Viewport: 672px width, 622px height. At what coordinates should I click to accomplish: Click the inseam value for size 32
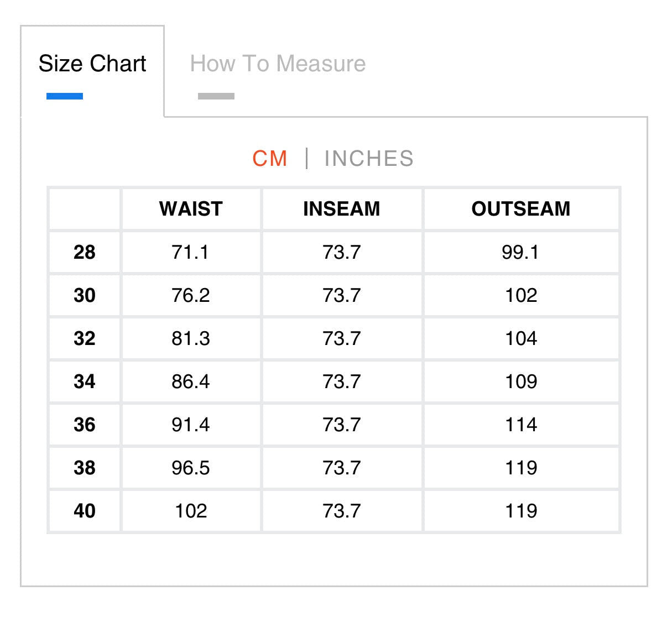coord(342,338)
